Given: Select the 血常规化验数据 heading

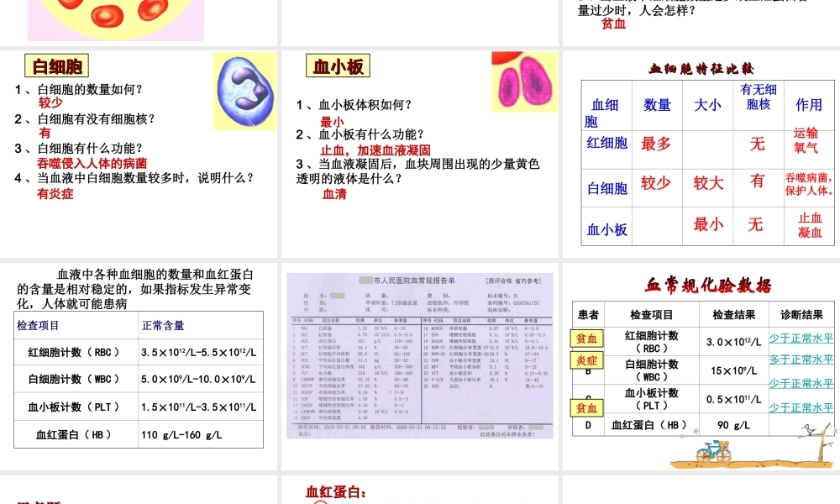Looking at the screenshot, I should [x=707, y=286].
